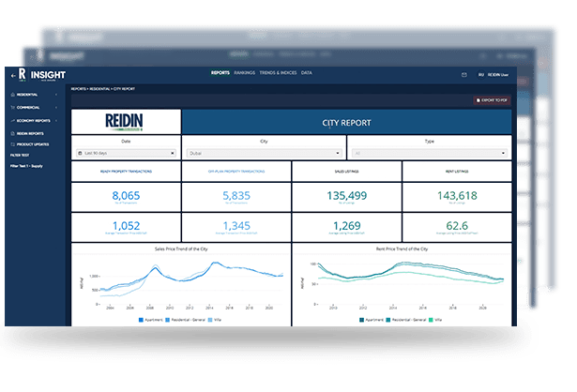This screenshot has height=392, width=577.
Task: Click the Commercial cart icon in sidebar
Action: coord(13,108)
